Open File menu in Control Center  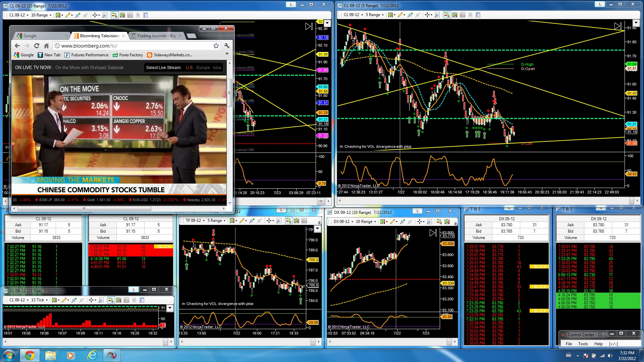569,344
